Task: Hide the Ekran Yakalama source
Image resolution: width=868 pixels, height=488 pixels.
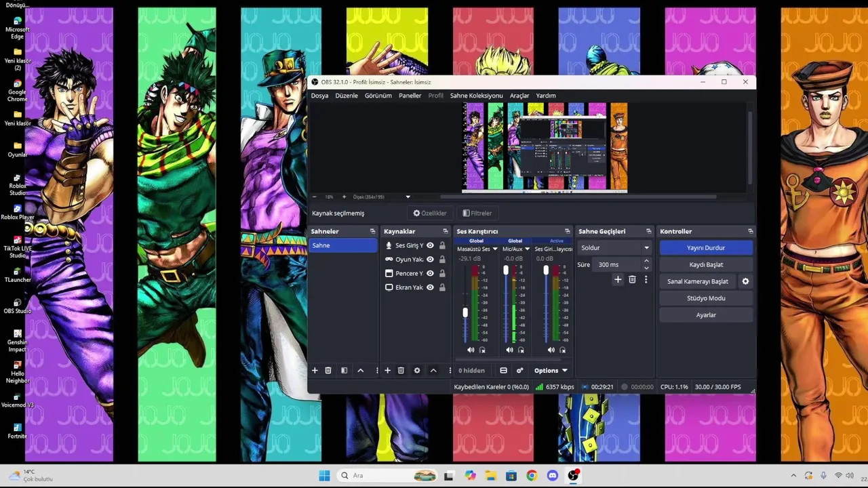Action: (x=430, y=287)
